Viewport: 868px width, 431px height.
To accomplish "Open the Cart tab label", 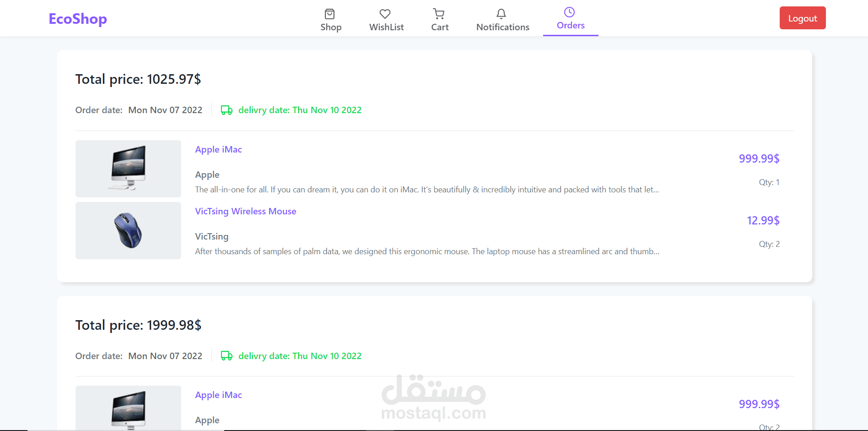I will coord(440,27).
